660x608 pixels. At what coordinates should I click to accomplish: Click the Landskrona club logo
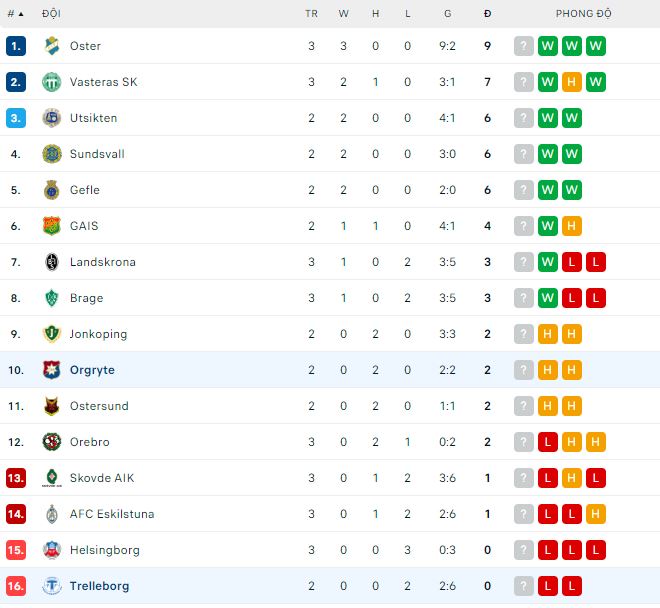coord(52,262)
